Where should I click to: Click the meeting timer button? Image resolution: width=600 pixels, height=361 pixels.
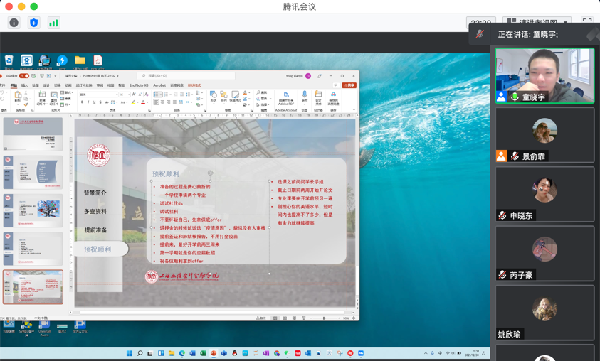481,21
